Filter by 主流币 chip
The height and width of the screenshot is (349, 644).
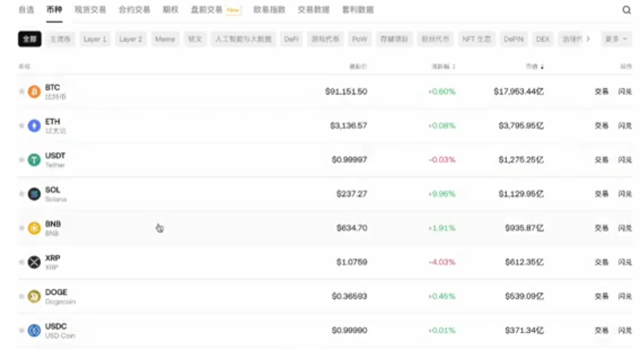coord(60,39)
